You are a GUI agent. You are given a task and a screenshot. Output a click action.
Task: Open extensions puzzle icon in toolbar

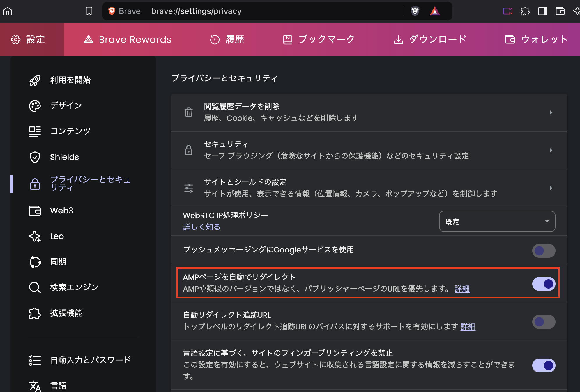click(x=525, y=11)
